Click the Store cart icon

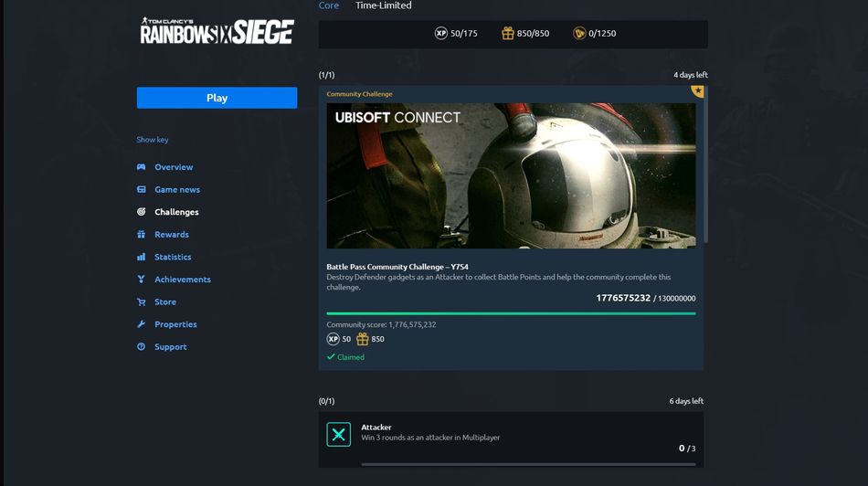141,301
